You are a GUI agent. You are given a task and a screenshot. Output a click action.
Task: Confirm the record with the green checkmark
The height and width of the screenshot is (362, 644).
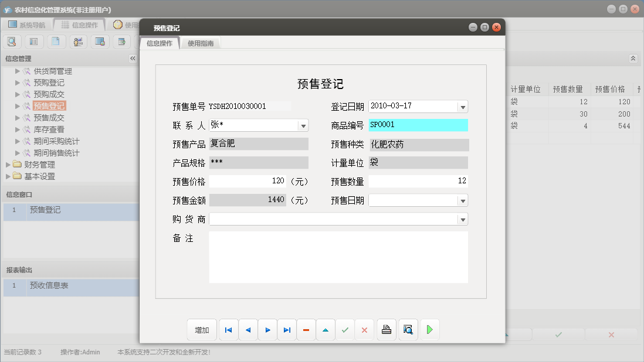tap(345, 329)
